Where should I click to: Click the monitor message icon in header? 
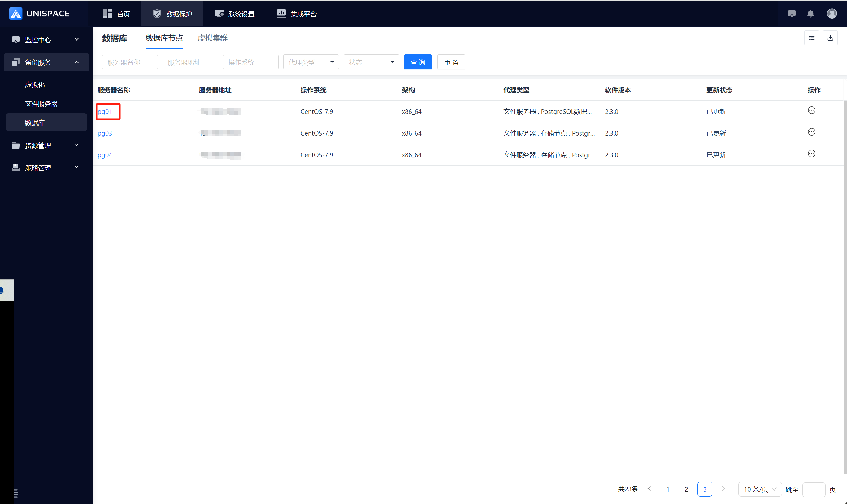click(x=791, y=14)
